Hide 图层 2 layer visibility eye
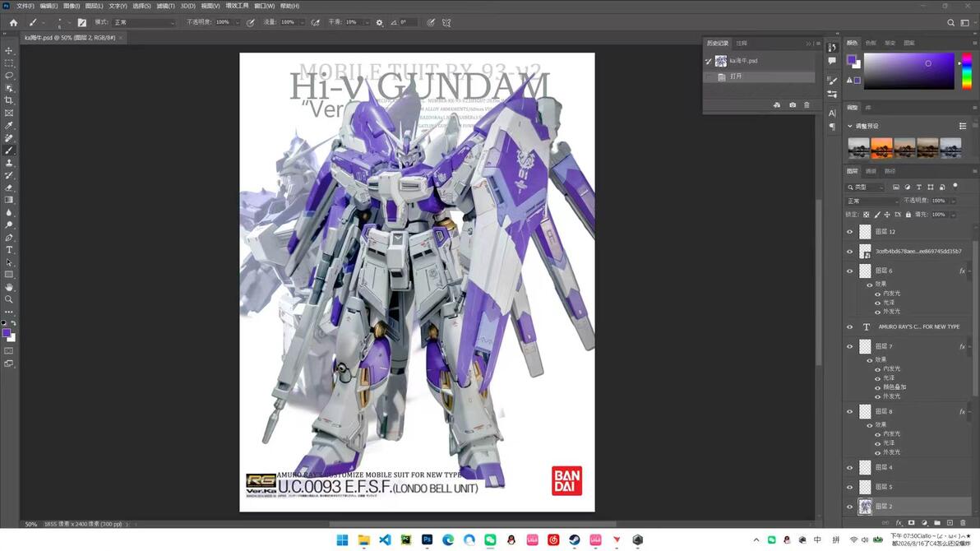 click(x=849, y=507)
